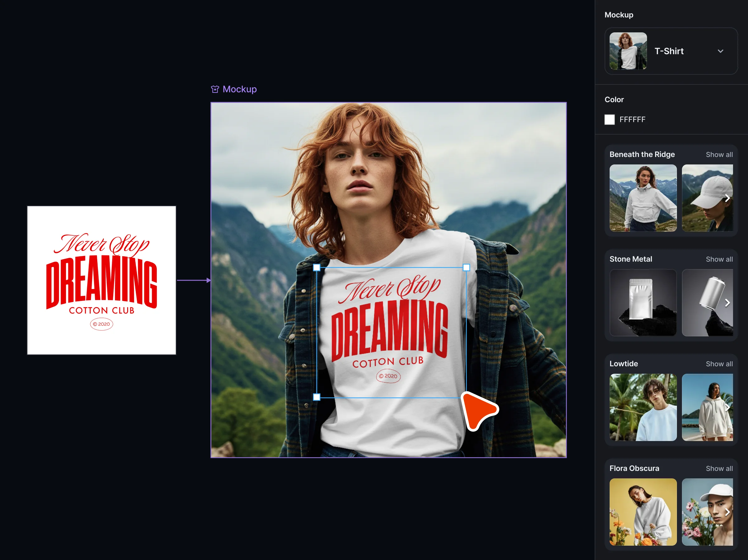Click the top-left resize handle of design
The width and height of the screenshot is (748, 560).
click(317, 268)
